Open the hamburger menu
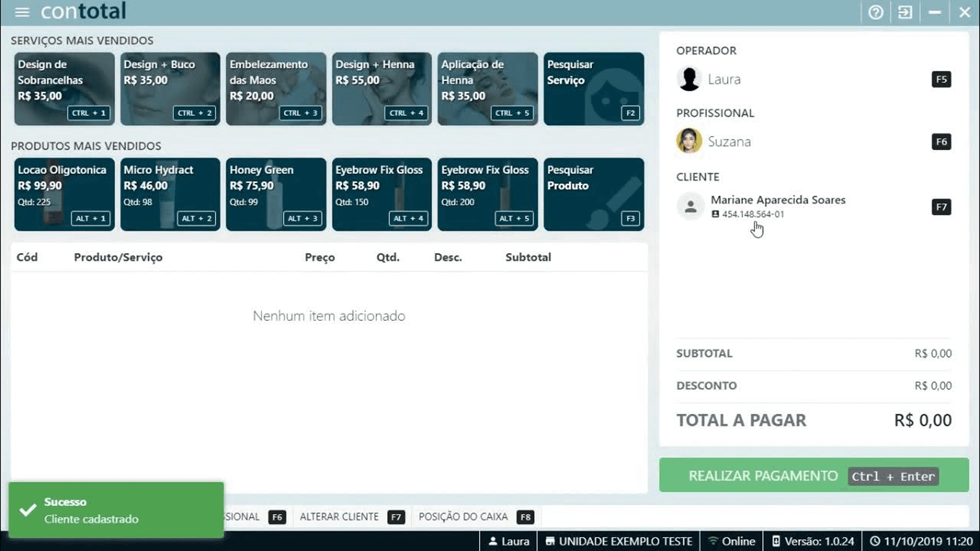980x551 pixels. point(22,12)
